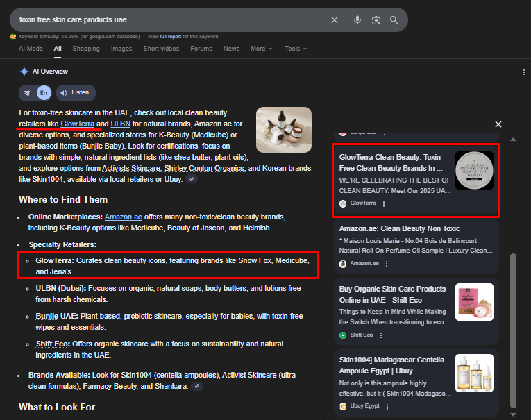Image resolution: width=531 pixels, height=420 pixels.
Task: Close the sources side panel
Action: (x=498, y=124)
